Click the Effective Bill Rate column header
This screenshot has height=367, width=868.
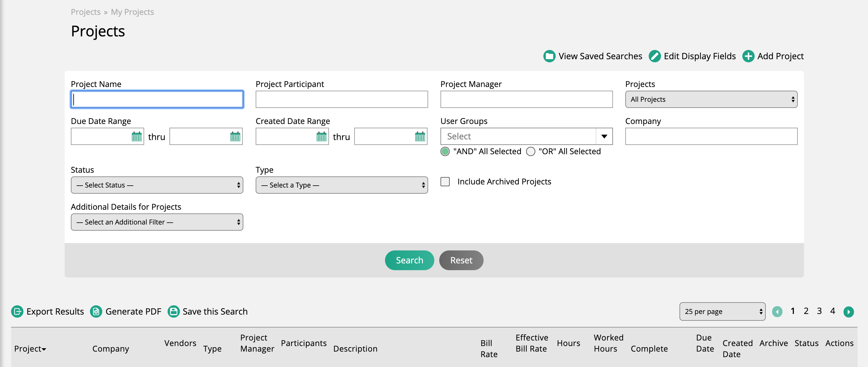pos(532,343)
